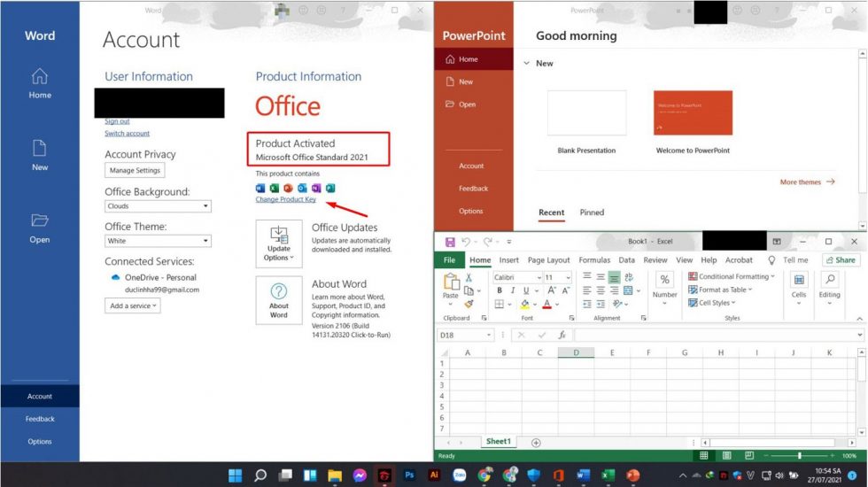
Task: Toggle Center alignment in Excel's Alignment group
Action: tap(601, 290)
